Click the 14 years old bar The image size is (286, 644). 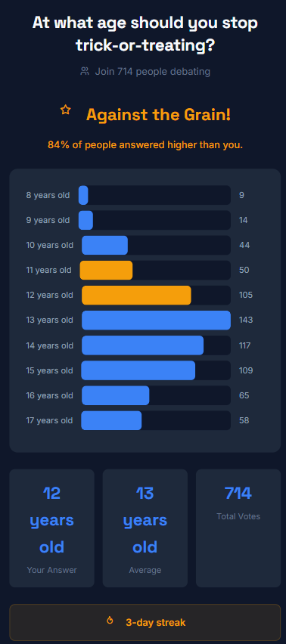coord(142,345)
